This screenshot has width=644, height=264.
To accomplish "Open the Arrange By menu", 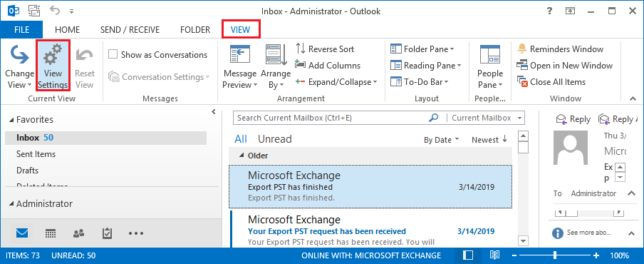I will pyautogui.click(x=276, y=66).
